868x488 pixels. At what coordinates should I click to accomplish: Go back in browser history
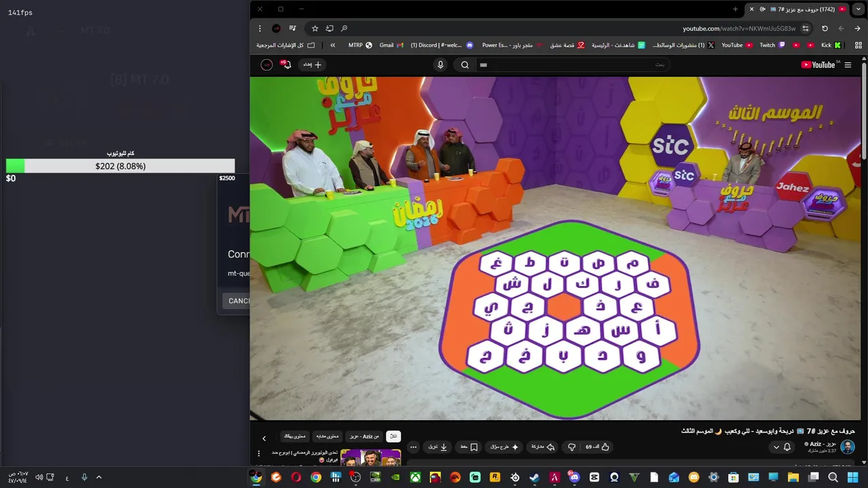pos(858,28)
